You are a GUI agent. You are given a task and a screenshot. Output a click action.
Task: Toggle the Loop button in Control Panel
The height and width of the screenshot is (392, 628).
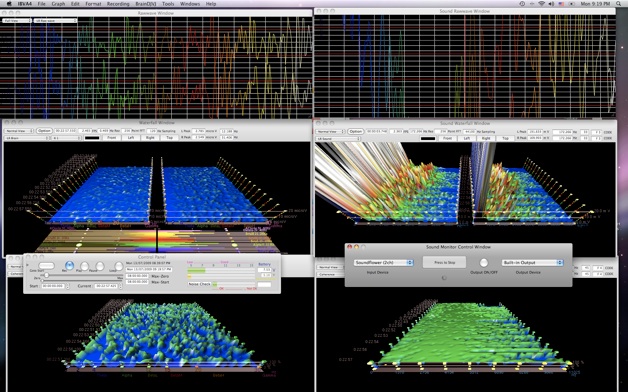click(119, 266)
